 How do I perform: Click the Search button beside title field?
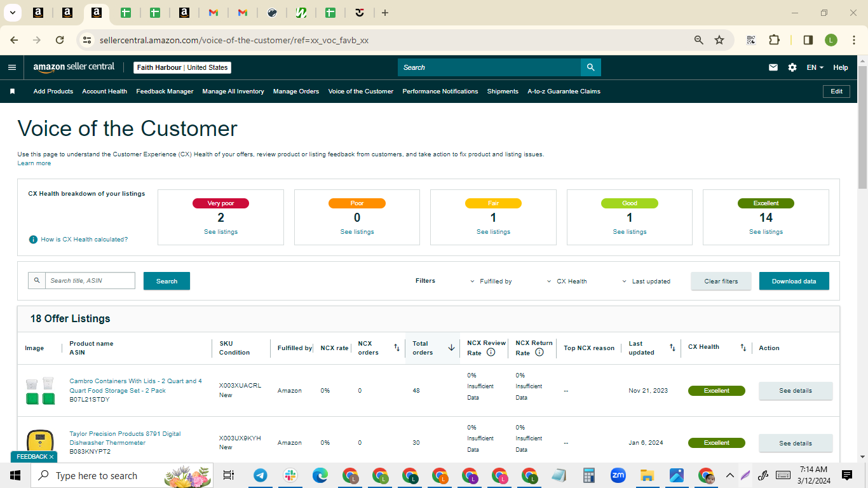(166, 281)
